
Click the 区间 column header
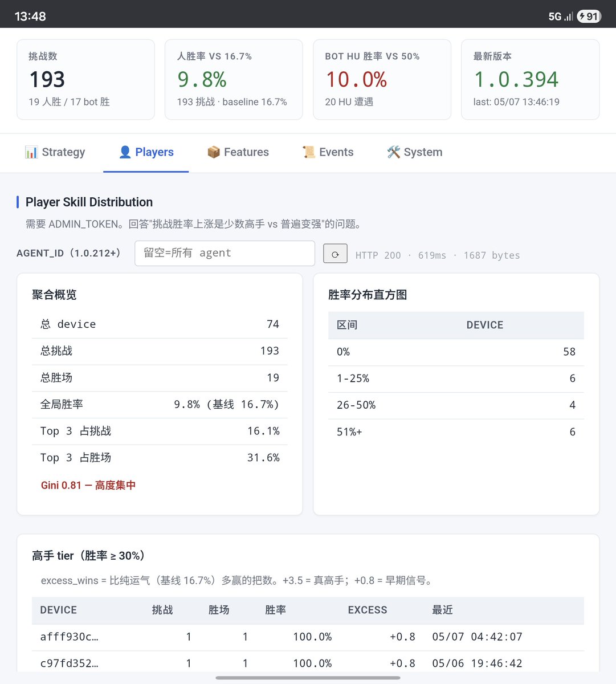pos(347,325)
